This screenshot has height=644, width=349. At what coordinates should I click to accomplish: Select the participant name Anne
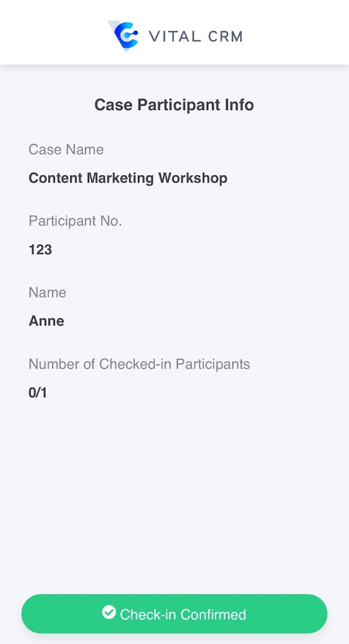coord(46,321)
